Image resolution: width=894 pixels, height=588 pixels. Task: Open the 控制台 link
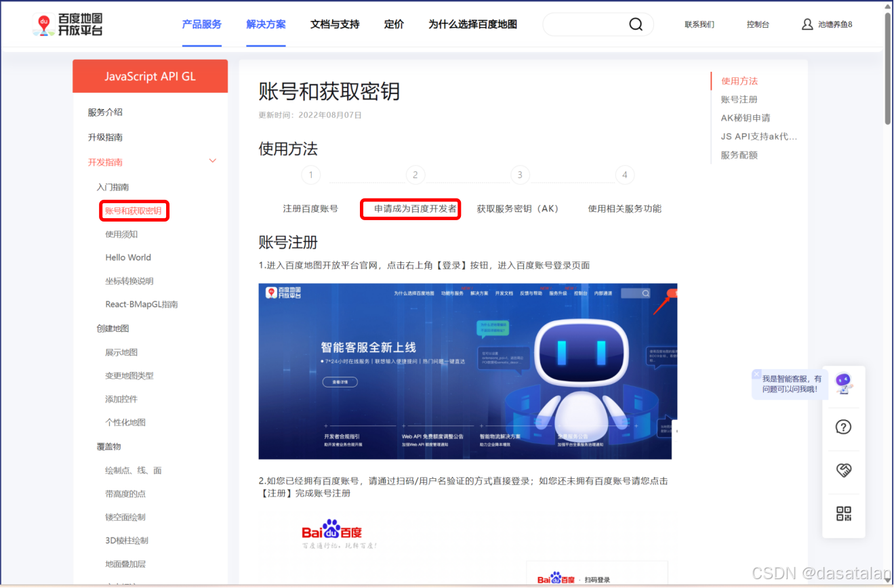click(x=758, y=24)
